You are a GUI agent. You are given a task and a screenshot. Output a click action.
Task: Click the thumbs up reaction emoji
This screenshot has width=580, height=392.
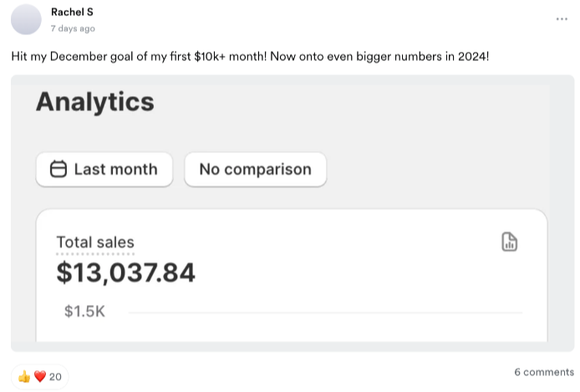tap(24, 377)
